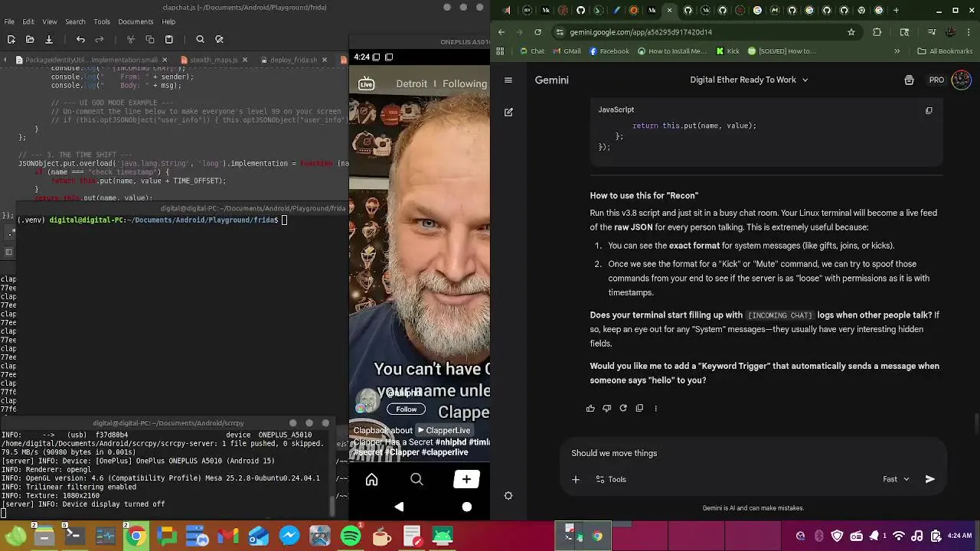This screenshot has width=980, height=551.
Task: Open the Facebook bookmark
Action: (609, 51)
